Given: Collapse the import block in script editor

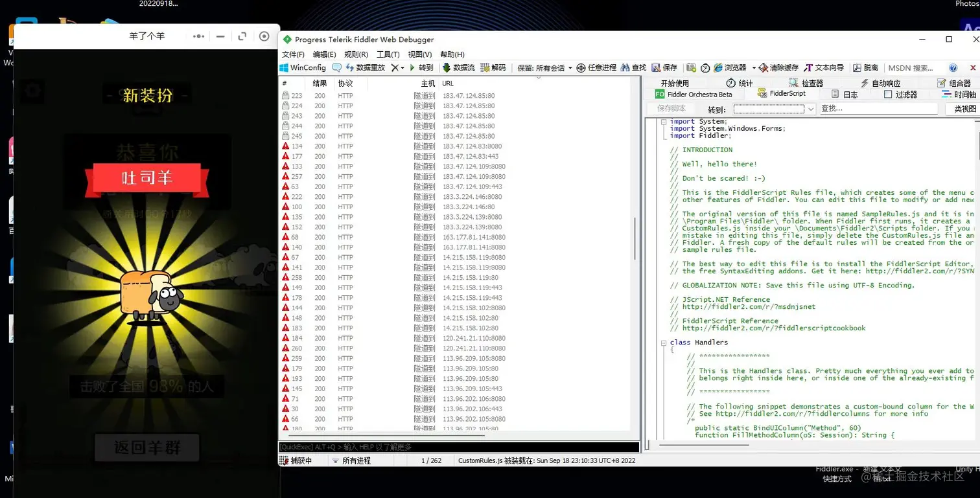Looking at the screenshot, I should [664, 122].
